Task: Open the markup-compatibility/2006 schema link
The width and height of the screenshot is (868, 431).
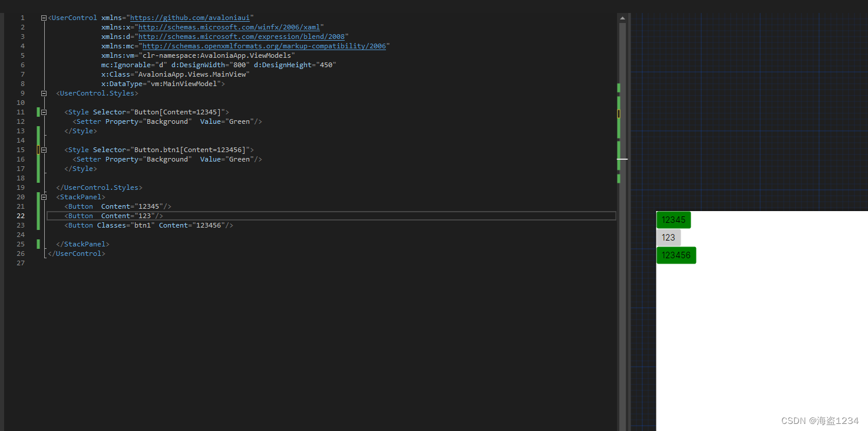Action: click(264, 46)
